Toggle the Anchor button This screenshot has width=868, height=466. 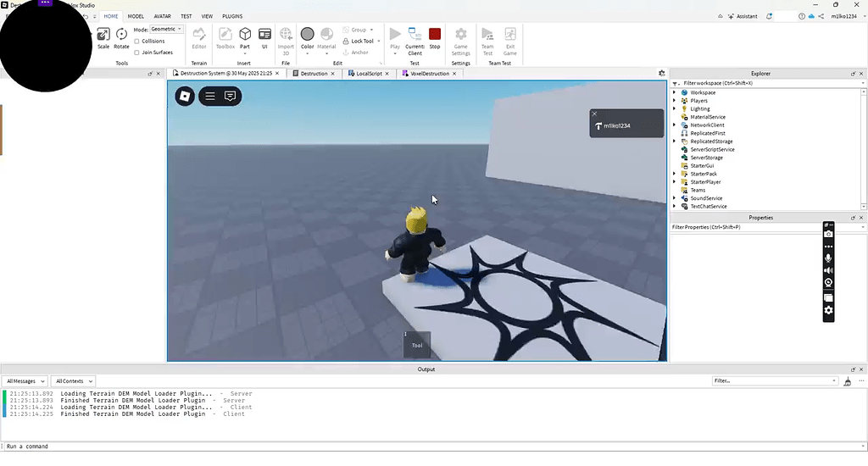pos(355,53)
